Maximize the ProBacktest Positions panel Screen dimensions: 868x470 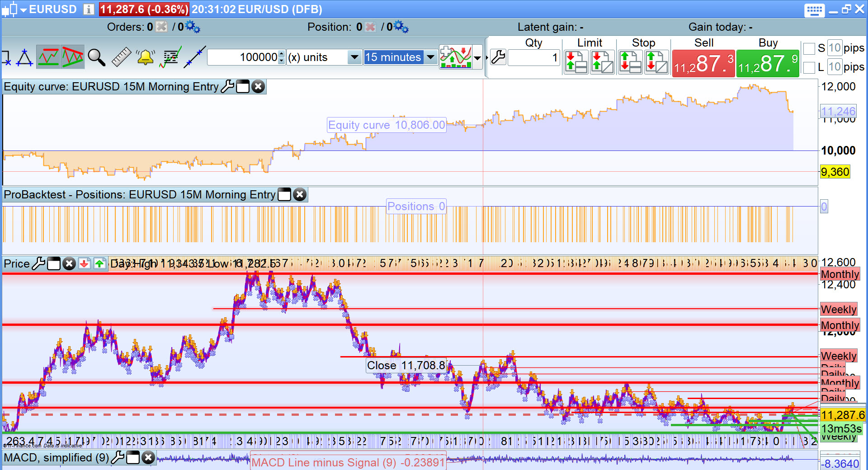(x=284, y=195)
